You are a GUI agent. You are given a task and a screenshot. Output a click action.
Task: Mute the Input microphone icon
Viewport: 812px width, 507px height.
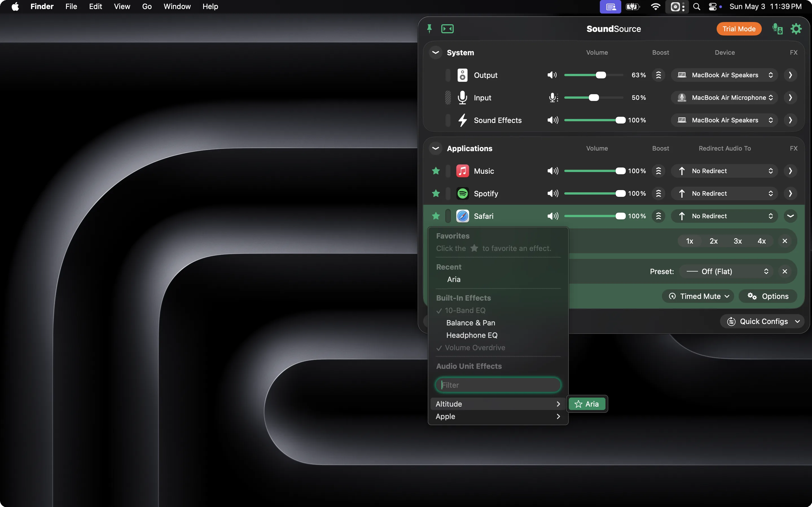click(x=553, y=98)
